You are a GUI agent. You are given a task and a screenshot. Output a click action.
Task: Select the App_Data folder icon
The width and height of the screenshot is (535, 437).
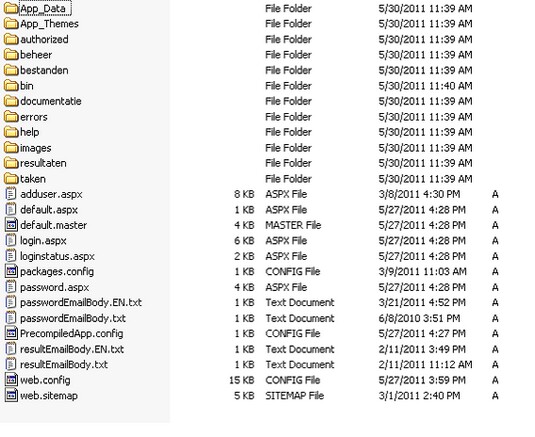(11, 9)
